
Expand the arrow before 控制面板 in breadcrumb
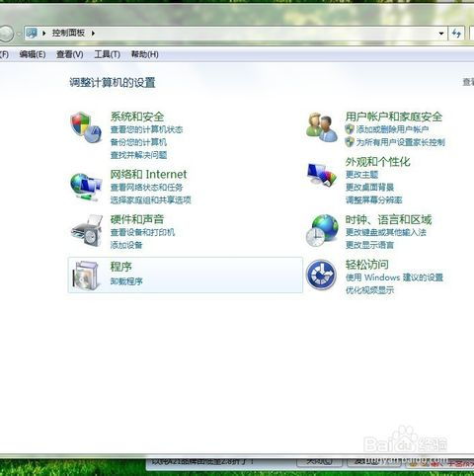[x=44, y=33]
